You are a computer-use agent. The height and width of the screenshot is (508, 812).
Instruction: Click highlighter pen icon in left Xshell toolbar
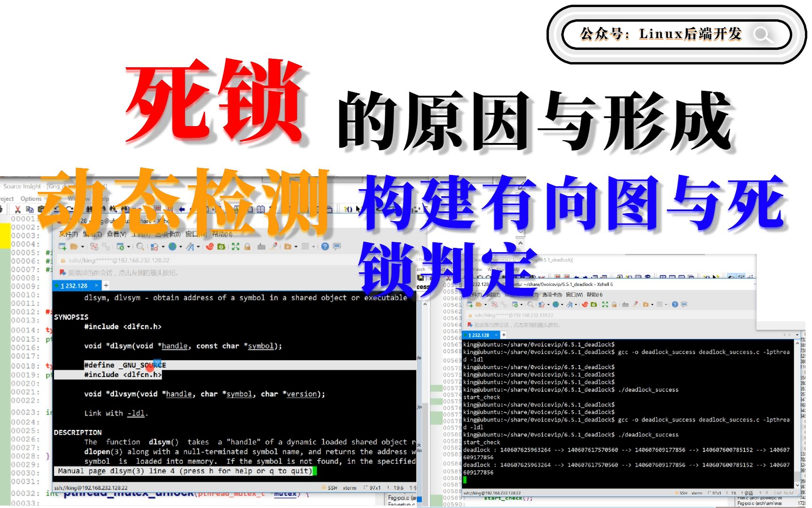pos(273,246)
